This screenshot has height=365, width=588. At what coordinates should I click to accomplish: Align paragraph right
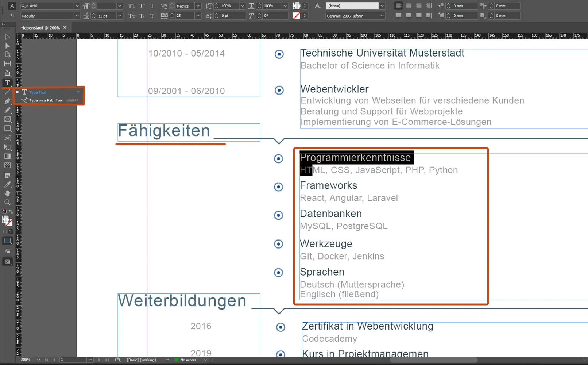click(419, 6)
